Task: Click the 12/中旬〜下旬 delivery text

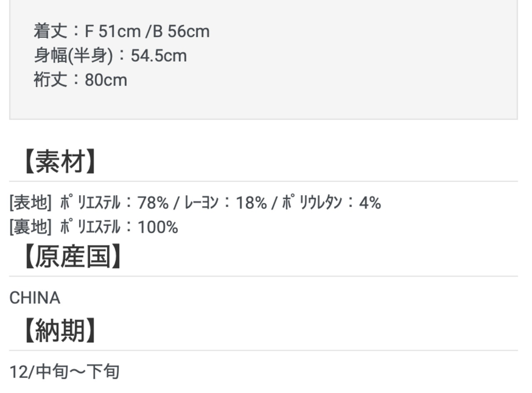Action: click(x=64, y=371)
